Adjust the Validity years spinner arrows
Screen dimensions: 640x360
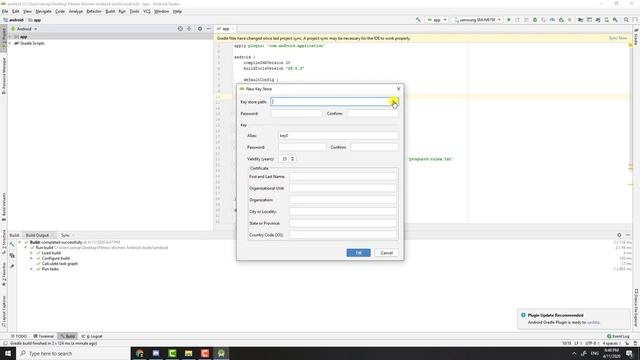tap(292, 159)
